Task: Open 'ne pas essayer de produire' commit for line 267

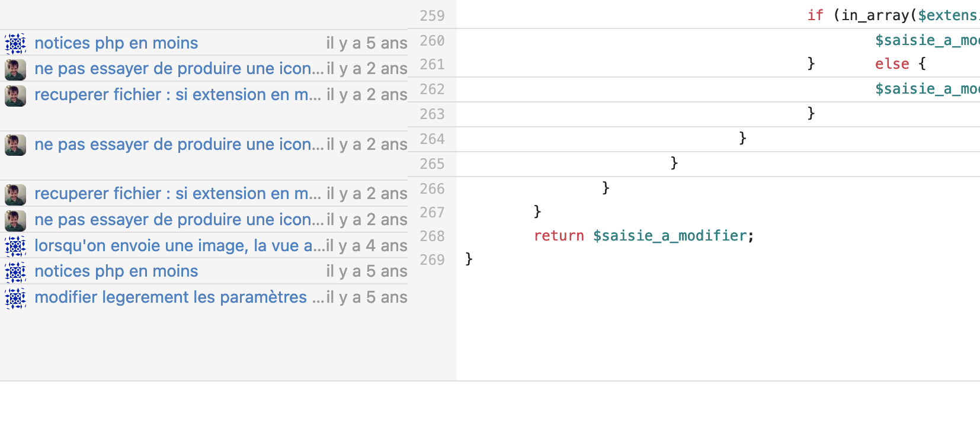Action: [x=179, y=220]
